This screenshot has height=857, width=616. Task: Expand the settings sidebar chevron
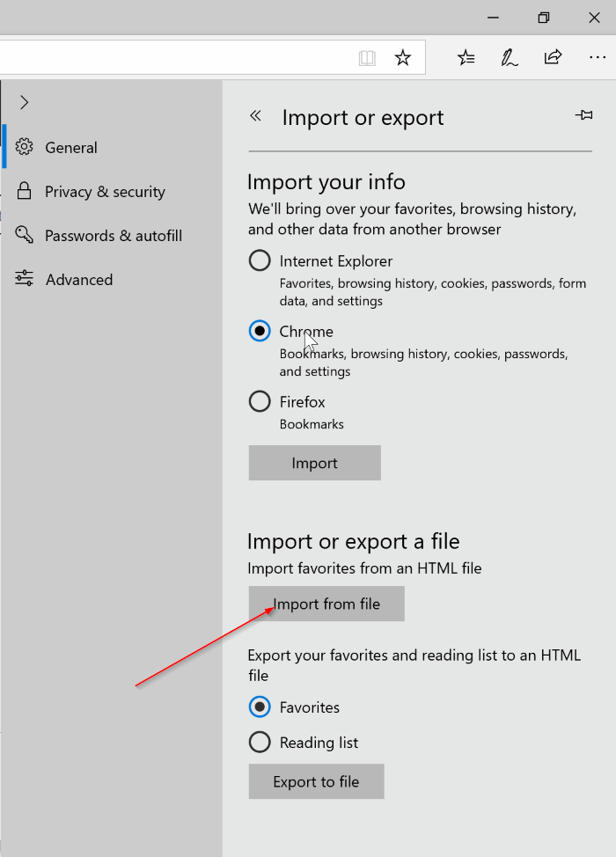pos(24,102)
